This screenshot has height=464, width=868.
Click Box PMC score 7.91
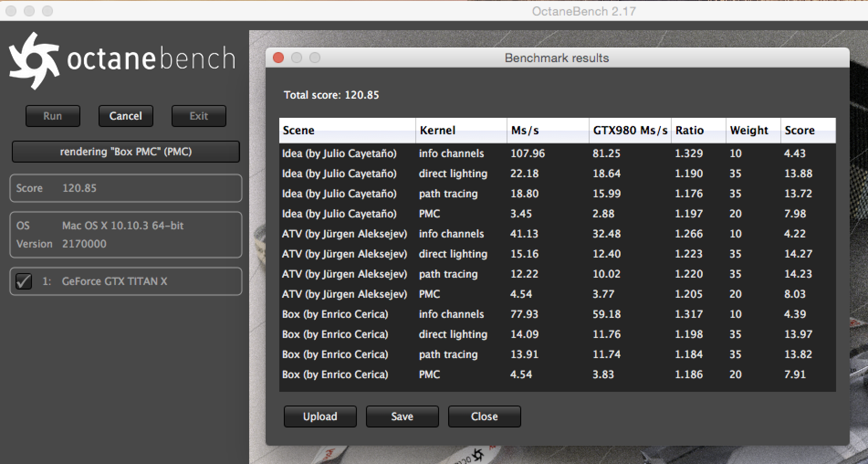click(x=795, y=374)
